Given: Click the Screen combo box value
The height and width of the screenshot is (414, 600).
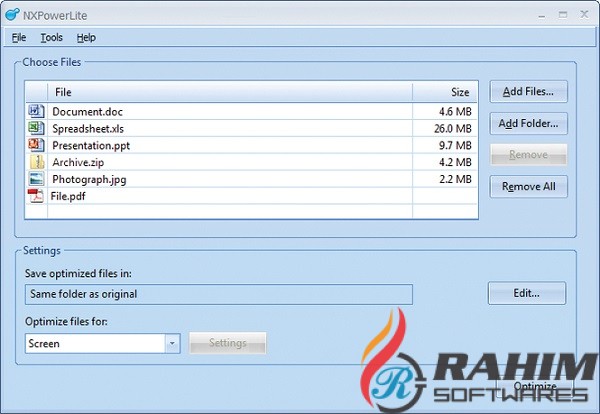Looking at the screenshot, I should (x=95, y=343).
